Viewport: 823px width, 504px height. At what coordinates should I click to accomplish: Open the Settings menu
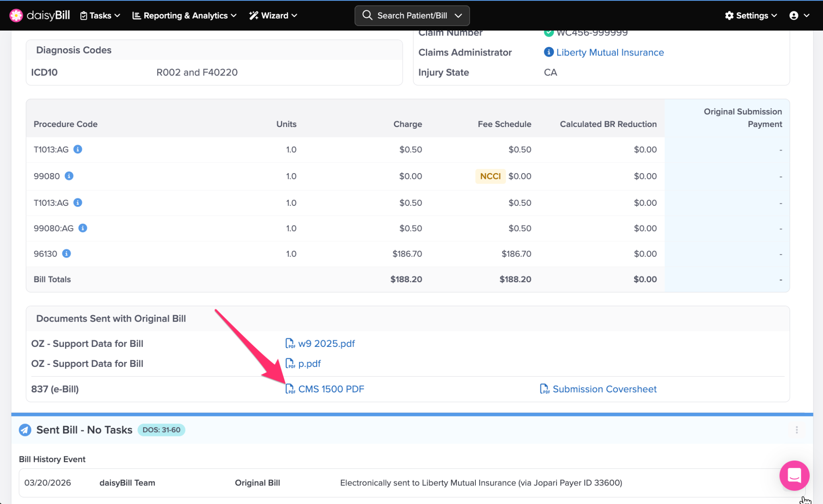[x=751, y=15]
